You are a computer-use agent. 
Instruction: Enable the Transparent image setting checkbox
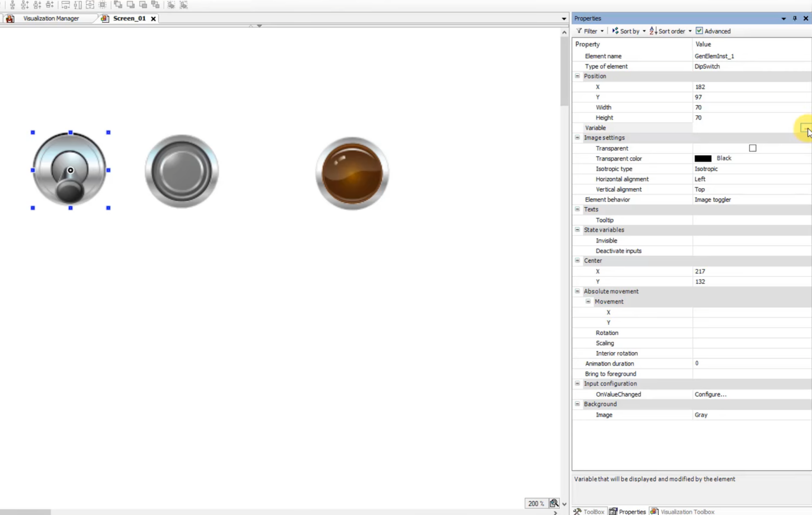[x=752, y=148]
